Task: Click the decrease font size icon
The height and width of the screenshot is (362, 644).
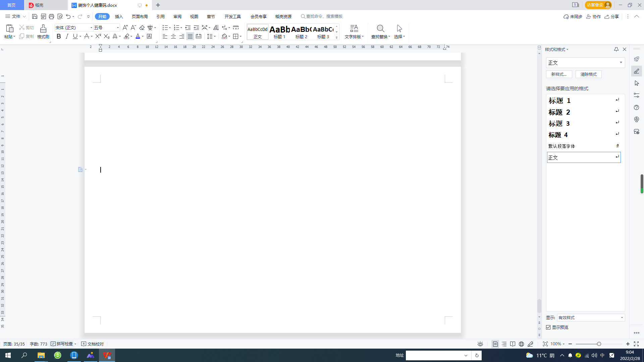Action: coord(133,27)
